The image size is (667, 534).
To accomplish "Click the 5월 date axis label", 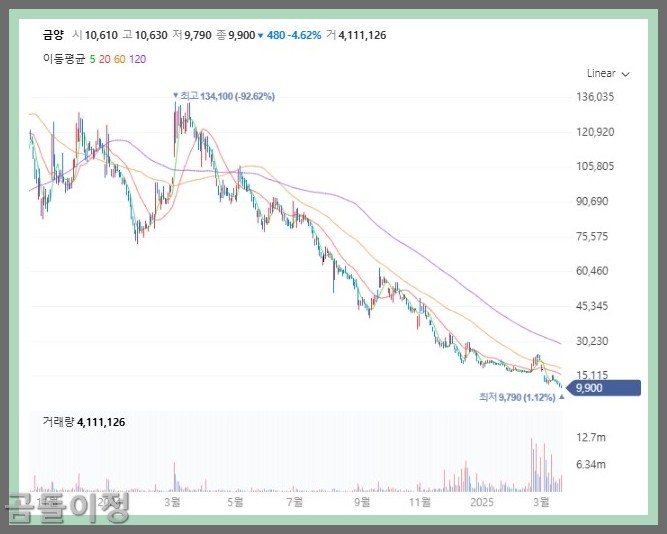I will (x=235, y=502).
